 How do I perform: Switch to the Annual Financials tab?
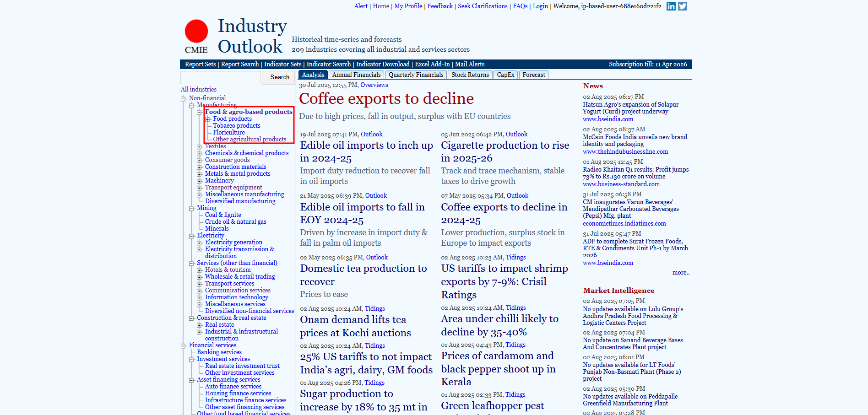click(356, 75)
